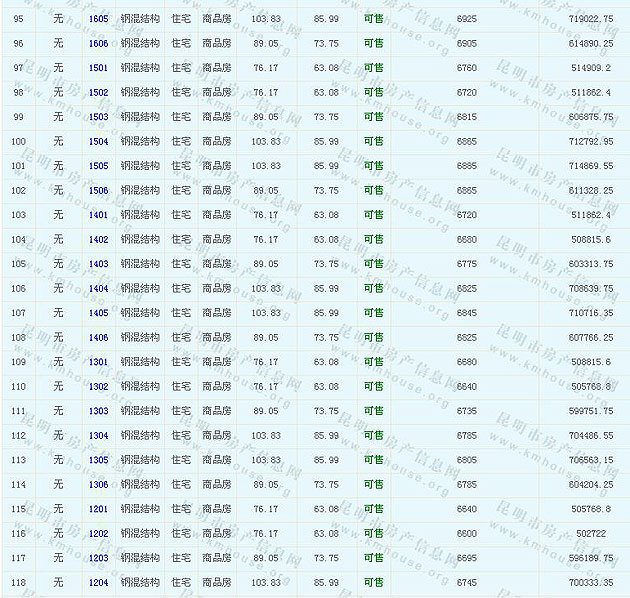Select row number 107 cell
This screenshot has width=630, height=598.
[18, 313]
